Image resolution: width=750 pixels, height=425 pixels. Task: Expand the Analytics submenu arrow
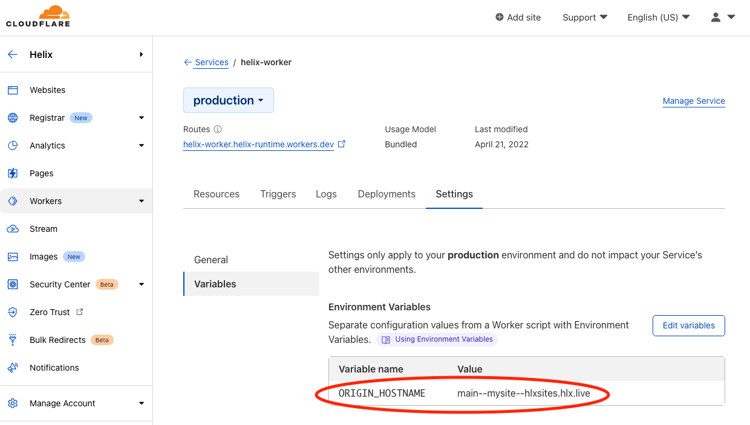[142, 145]
